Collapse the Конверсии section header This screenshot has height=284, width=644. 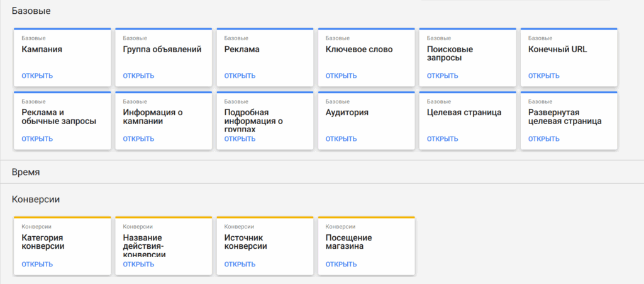pyautogui.click(x=36, y=199)
